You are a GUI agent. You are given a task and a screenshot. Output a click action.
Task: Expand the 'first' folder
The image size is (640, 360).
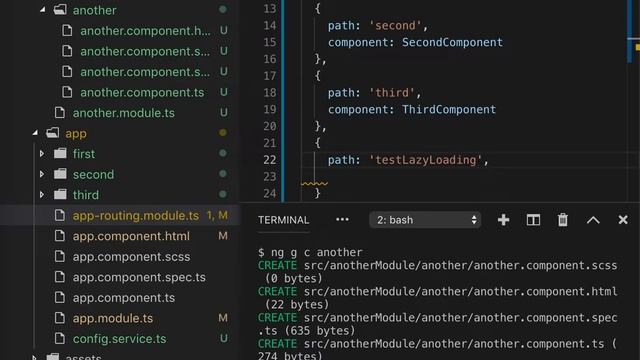(x=42, y=154)
